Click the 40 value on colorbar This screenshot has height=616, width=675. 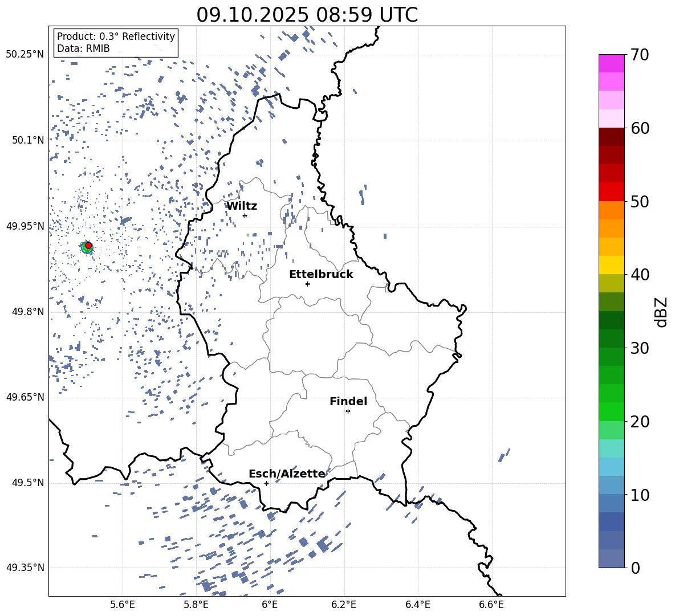[x=639, y=275]
